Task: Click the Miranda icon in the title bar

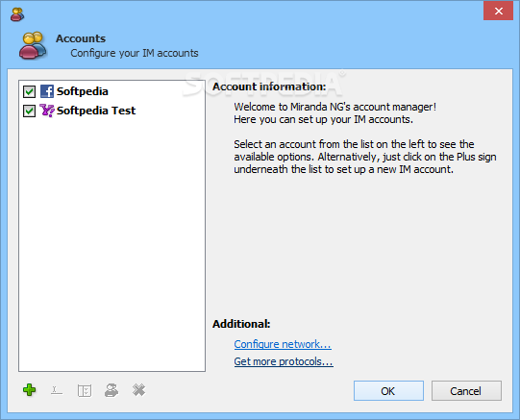Action: [17, 14]
